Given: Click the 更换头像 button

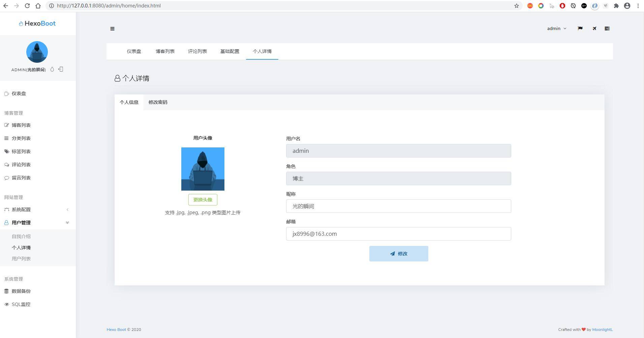Looking at the screenshot, I should 203,200.
